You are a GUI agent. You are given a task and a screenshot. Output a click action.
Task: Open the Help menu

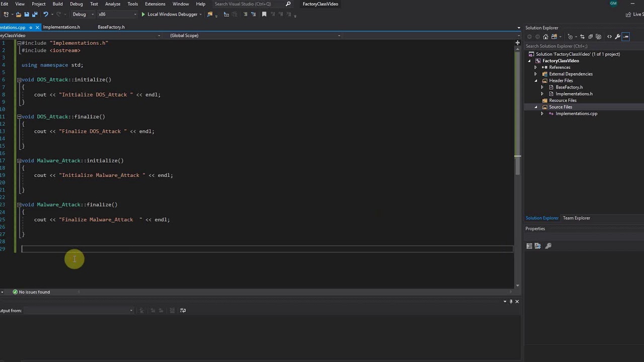pos(201,4)
